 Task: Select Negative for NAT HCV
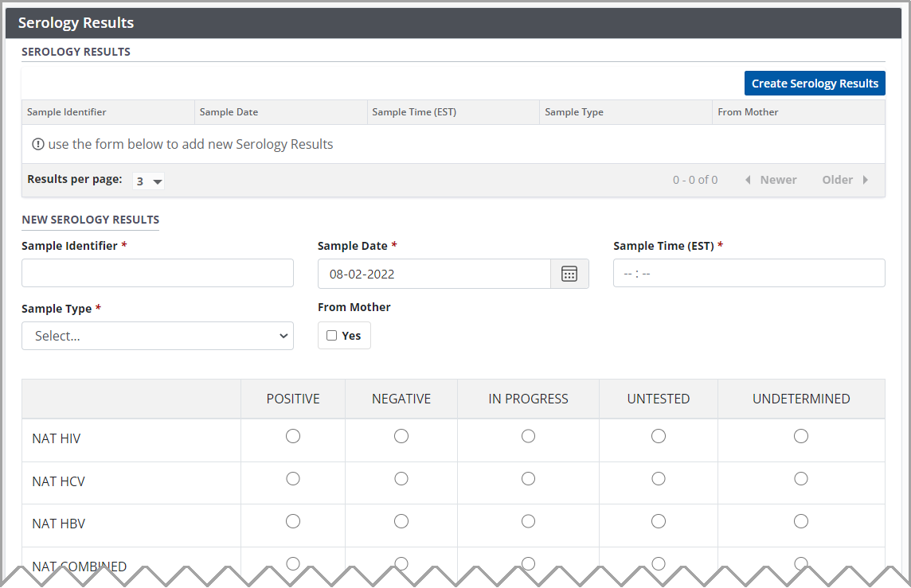pyautogui.click(x=401, y=478)
